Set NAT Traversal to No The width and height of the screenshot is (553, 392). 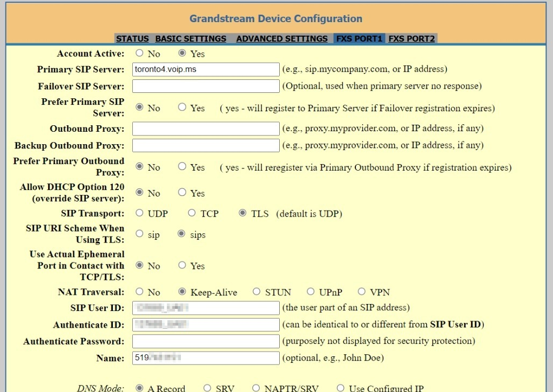(140, 291)
